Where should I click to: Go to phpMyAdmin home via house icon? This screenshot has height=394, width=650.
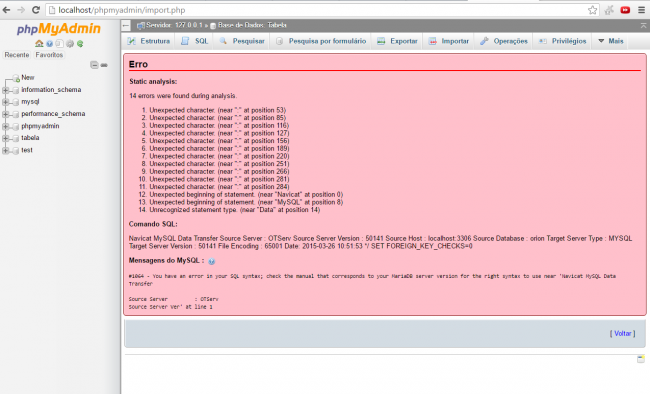[39, 44]
